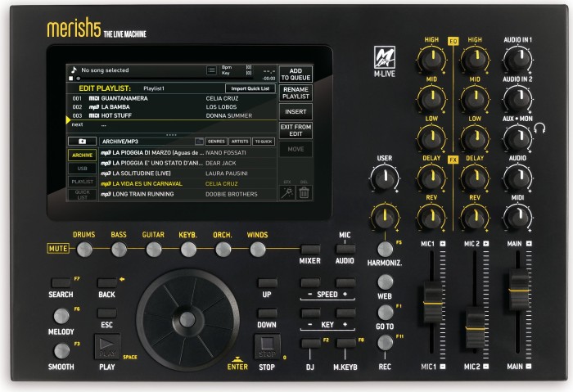Image resolution: width=573 pixels, height=392 pixels.
Task: Mute the WINDS track button
Action: pos(258,250)
